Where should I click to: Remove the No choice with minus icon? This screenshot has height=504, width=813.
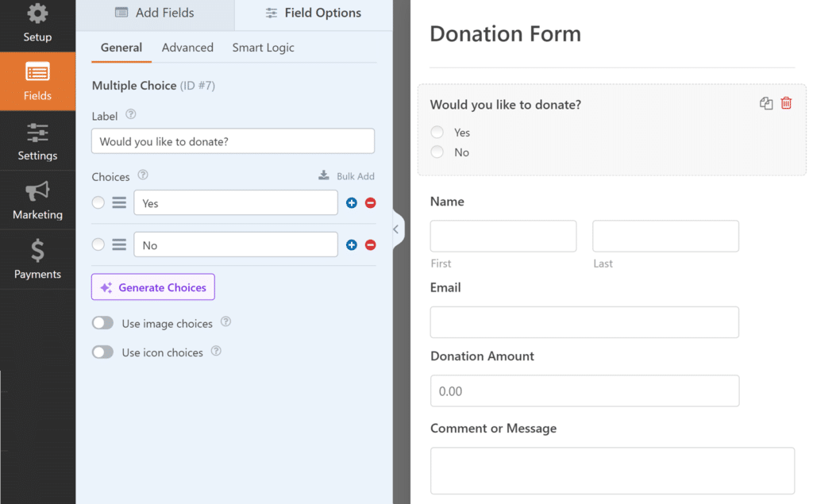pyautogui.click(x=370, y=245)
